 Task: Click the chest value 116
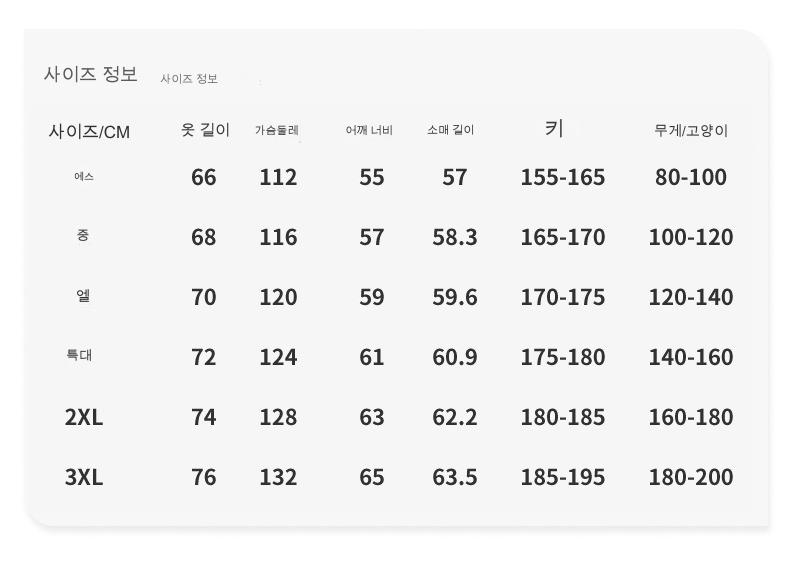point(278,237)
